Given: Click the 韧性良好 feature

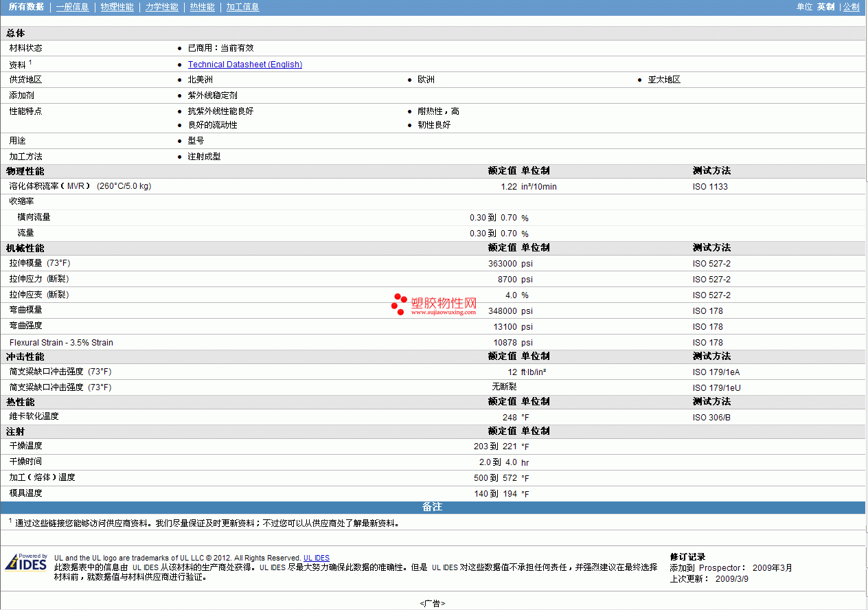Looking at the screenshot, I should click(434, 125).
